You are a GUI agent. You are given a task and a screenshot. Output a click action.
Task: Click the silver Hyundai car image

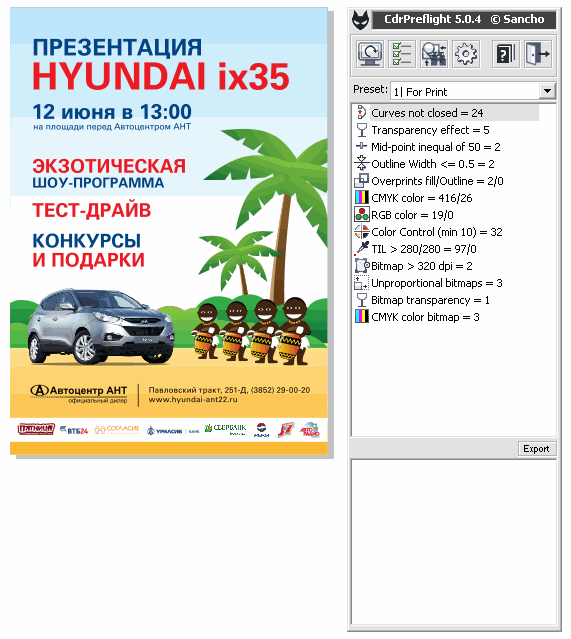tap(101, 327)
